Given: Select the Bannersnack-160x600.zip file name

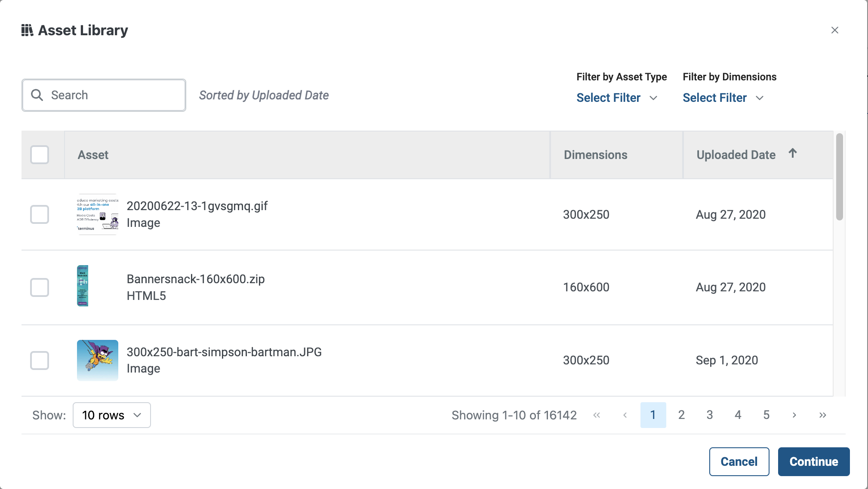Looking at the screenshot, I should pyautogui.click(x=196, y=279).
